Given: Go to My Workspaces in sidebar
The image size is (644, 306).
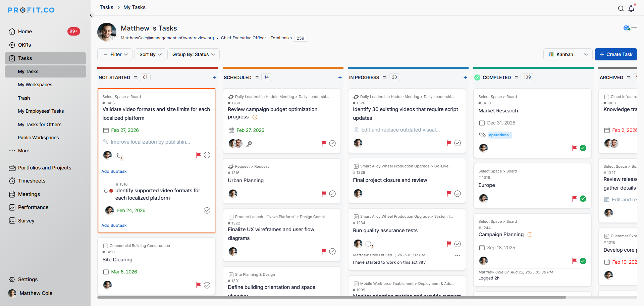Looking at the screenshot, I should click(x=35, y=85).
